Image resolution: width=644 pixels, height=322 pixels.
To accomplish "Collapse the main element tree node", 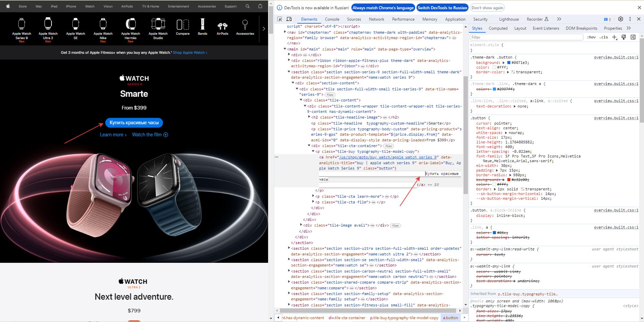I will click(x=285, y=49).
